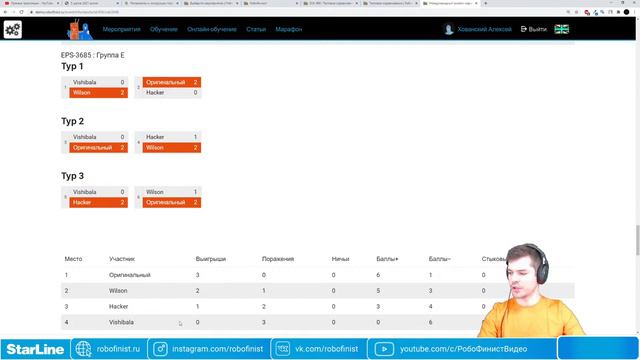The image size is (640, 360).
Task: Click the EPS-3685 : Группа E title
Action: (93, 55)
